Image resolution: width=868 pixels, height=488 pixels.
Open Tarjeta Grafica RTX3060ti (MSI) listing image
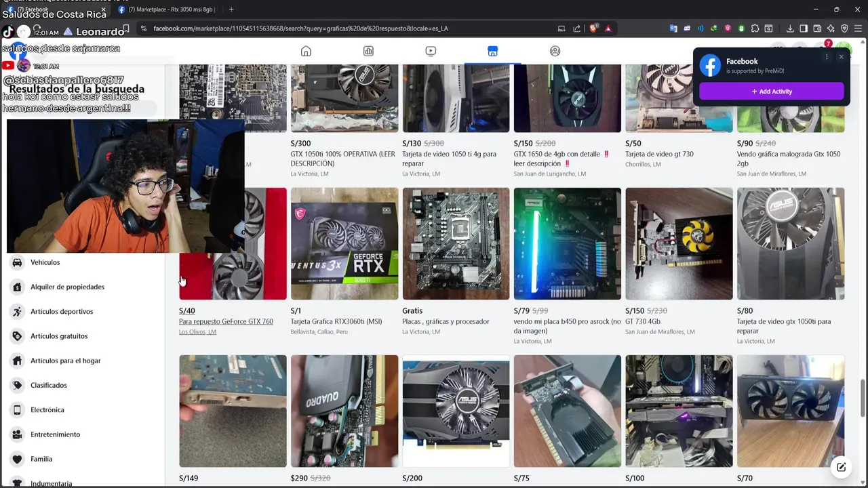[x=344, y=243]
